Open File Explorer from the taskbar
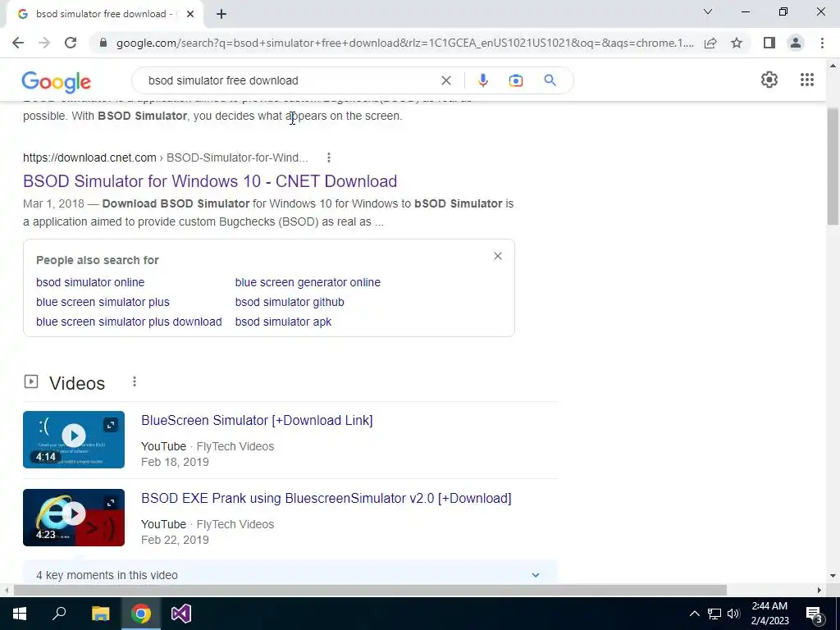 (x=100, y=614)
